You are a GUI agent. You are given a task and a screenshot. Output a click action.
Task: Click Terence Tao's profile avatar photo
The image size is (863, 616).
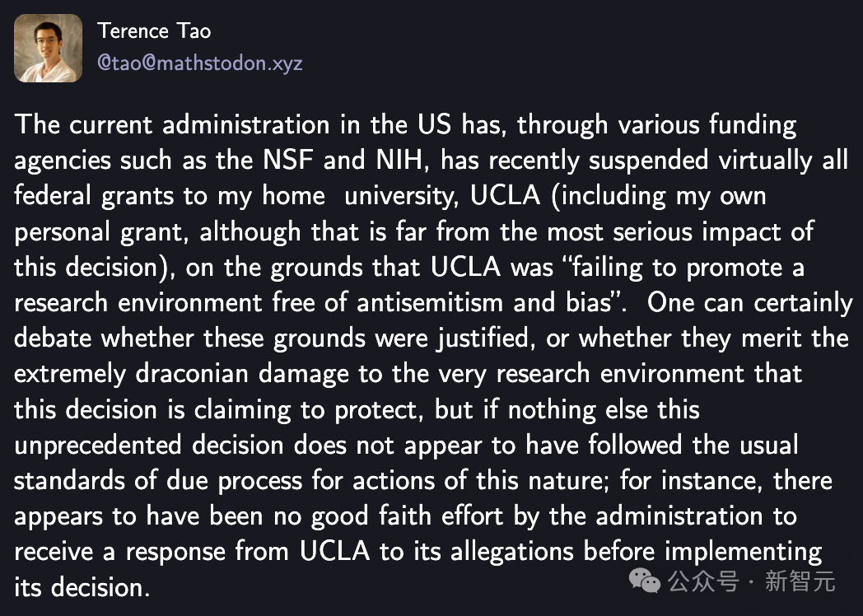tap(48, 48)
